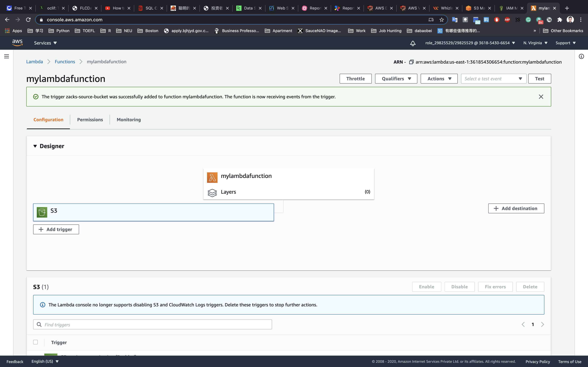This screenshot has width=588, height=367.
Task: Click the AWS logo home icon
Action: point(17,43)
